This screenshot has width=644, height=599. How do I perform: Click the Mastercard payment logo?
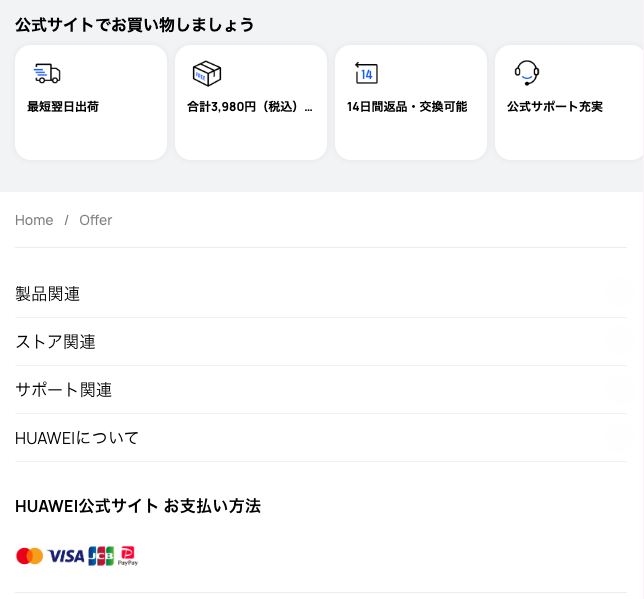point(30,556)
